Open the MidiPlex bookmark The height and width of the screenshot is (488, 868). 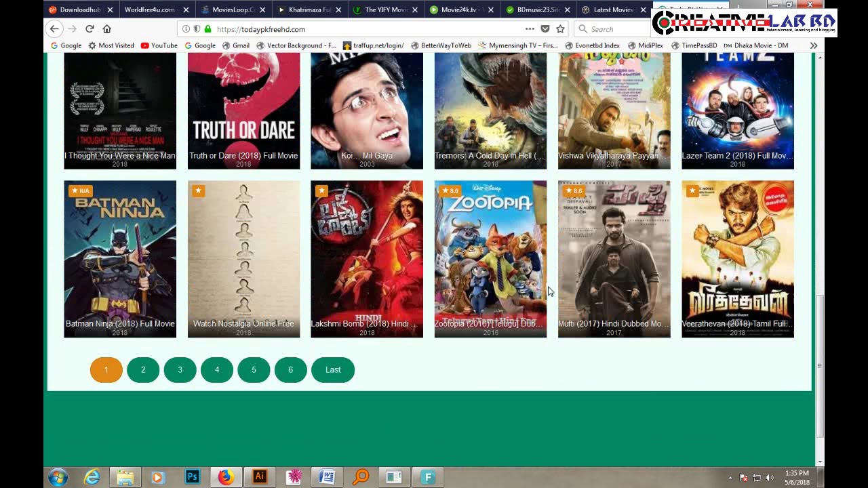click(x=645, y=45)
